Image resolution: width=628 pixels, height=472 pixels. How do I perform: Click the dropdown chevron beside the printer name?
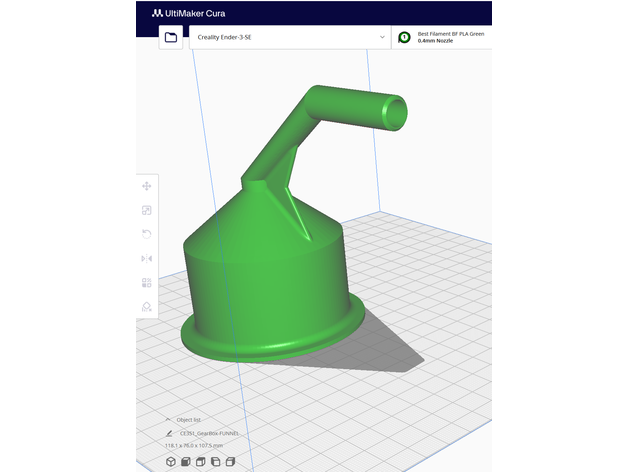(382, 37)
